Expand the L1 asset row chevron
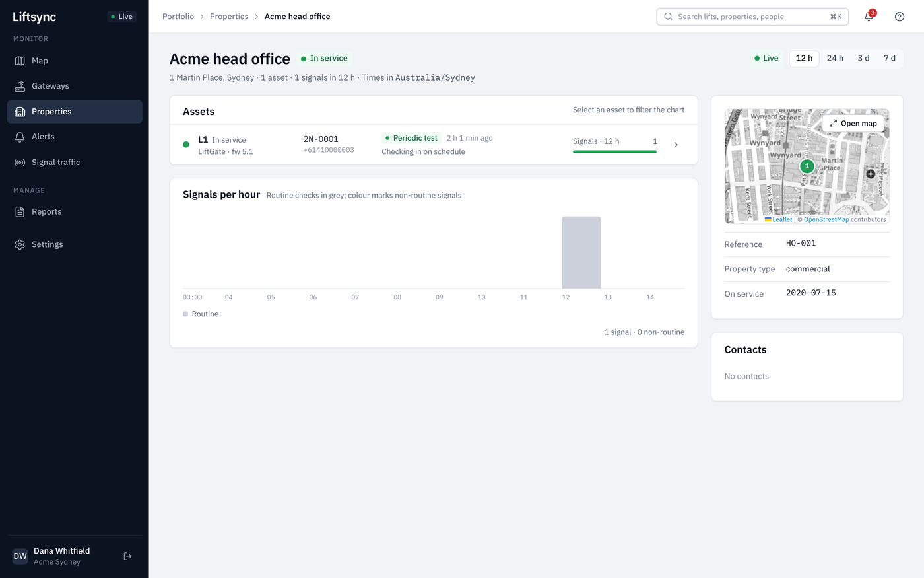Viewport: 924px width, 578px height. tap(676, 145)
